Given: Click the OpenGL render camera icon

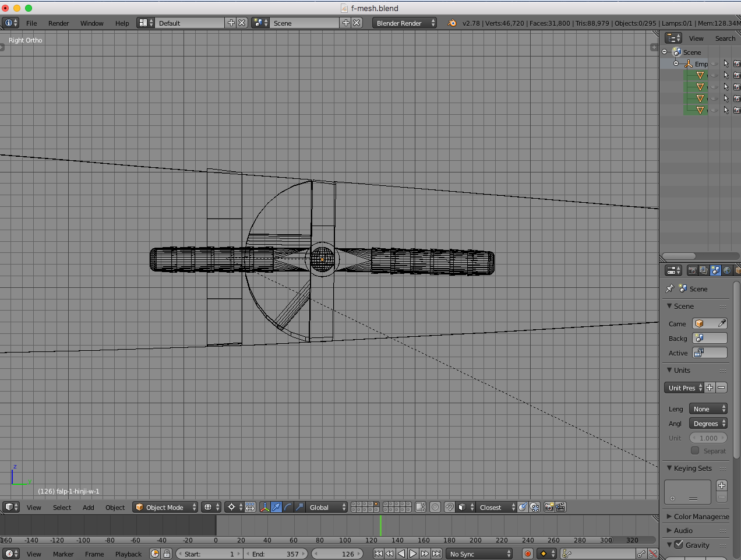Looking at the screenshot, I should (x=549, y=507).
